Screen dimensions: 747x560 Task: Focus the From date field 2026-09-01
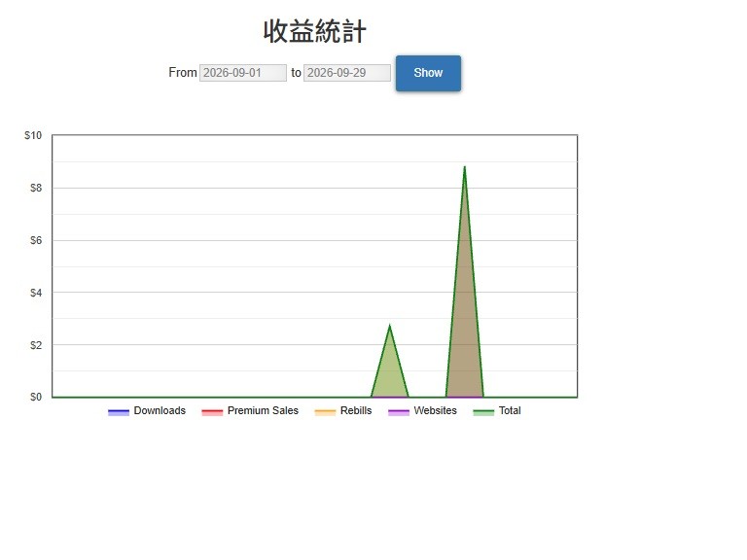click(243, 73)
